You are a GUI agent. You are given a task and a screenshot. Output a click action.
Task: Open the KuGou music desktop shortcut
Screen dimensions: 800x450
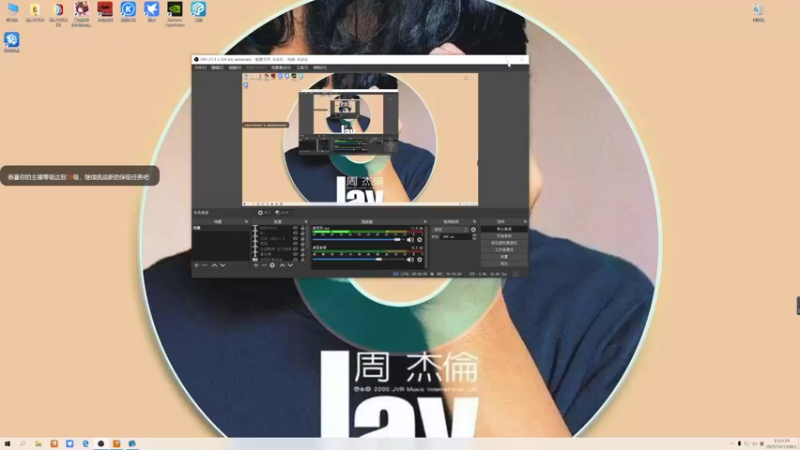128,12
